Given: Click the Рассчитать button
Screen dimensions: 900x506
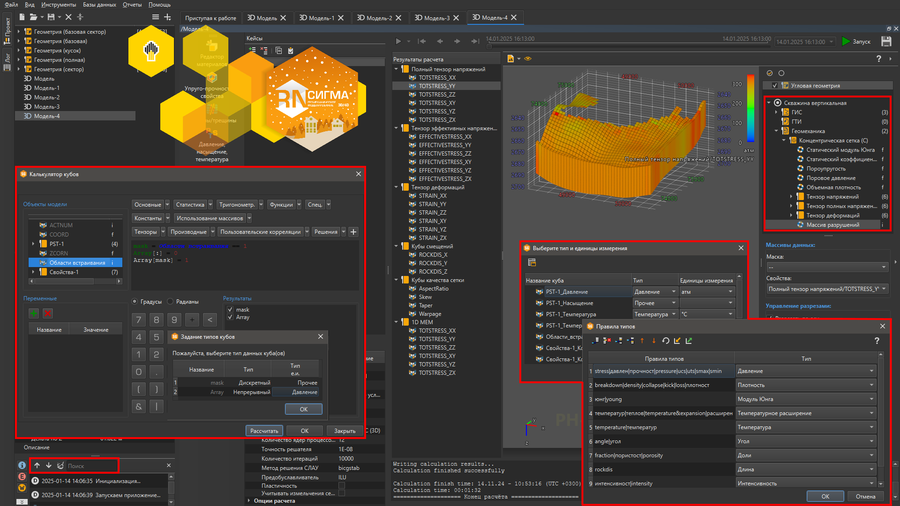Looking at the screenshot, I should 263,430.
